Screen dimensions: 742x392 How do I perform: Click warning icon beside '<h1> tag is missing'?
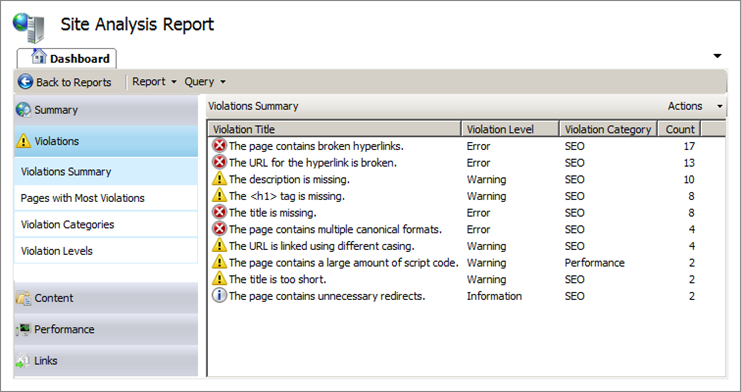(219, 195)
